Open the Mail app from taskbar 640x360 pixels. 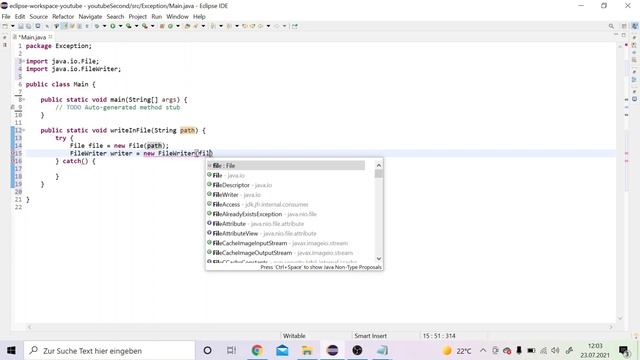[x=282, y=351]
